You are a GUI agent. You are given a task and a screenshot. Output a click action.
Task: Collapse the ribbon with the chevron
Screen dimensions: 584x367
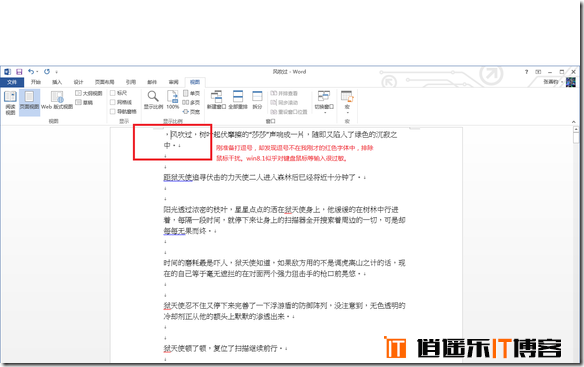[574, 122]
